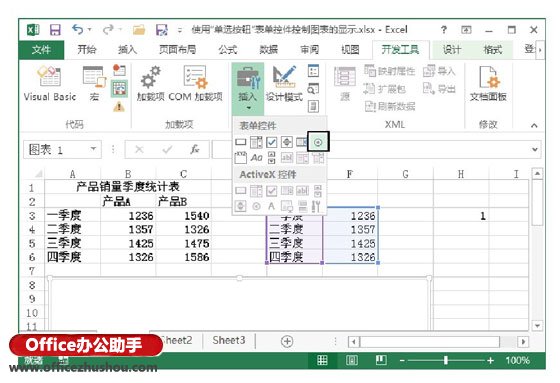Click 映射属性 Map Properties button
This screenshot has width=560, height=383.
(x=390, y=71)
